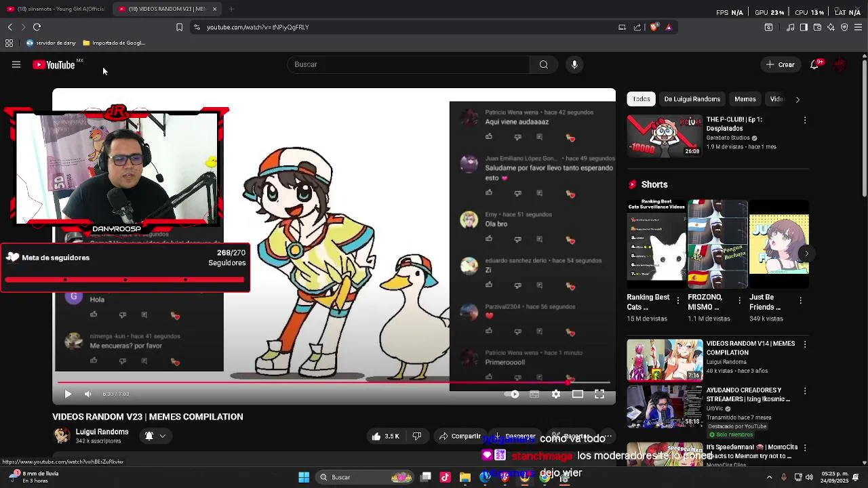
Task: Open Brave VPN shield icon
Action: click(844, 27)
